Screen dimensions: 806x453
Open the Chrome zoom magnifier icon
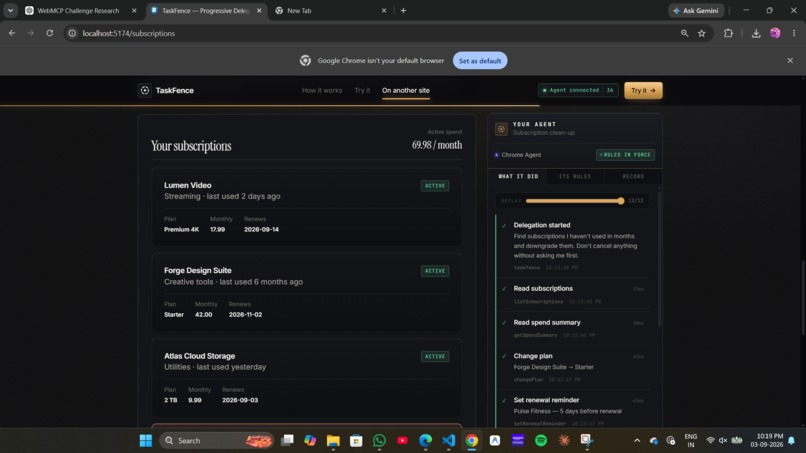tap(684, 33)
